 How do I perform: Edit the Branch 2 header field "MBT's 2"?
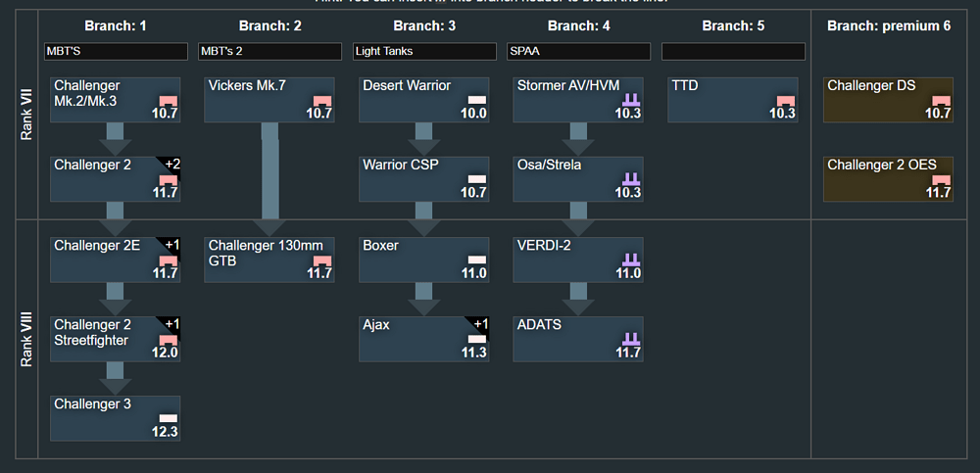(270, 51)
